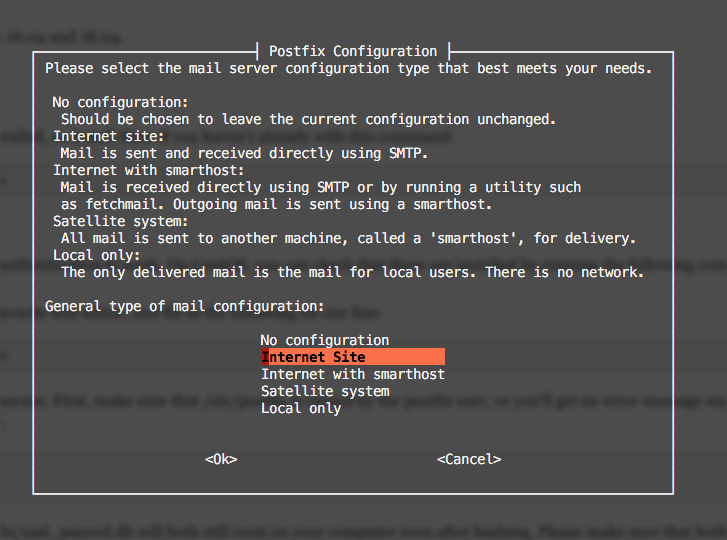
Task: Select 'Internet with smarthost' in the list
Action: pos(353,374)
